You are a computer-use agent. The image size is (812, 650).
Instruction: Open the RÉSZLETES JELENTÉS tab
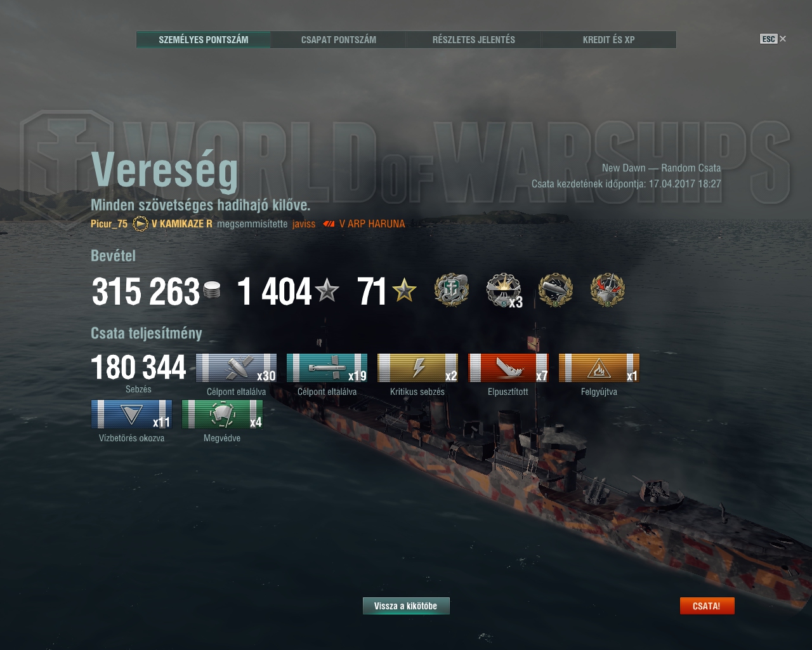click(473, 39)
